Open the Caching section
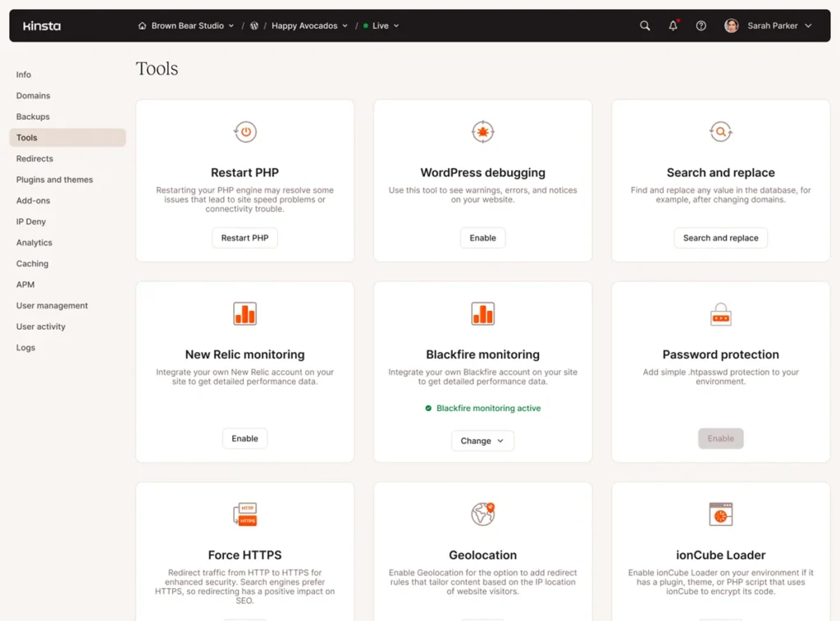840x621 pixels. [x=32, y=263]
